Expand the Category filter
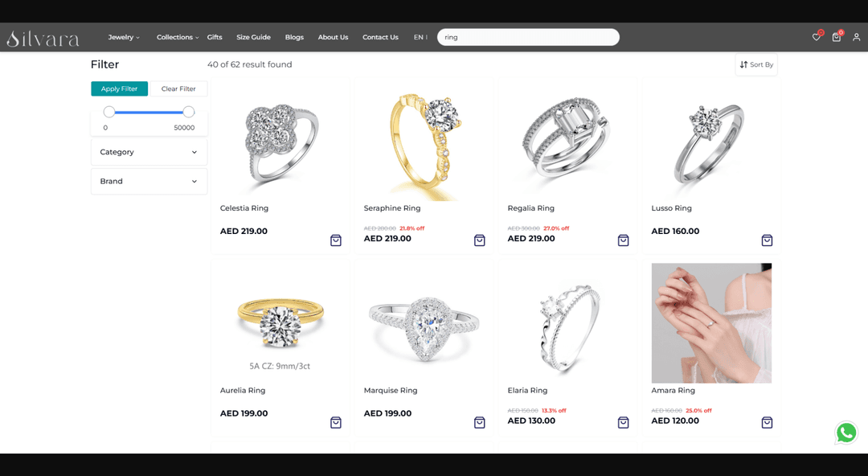The width and height of the screenshot is (868, 476). click(149, 152)
